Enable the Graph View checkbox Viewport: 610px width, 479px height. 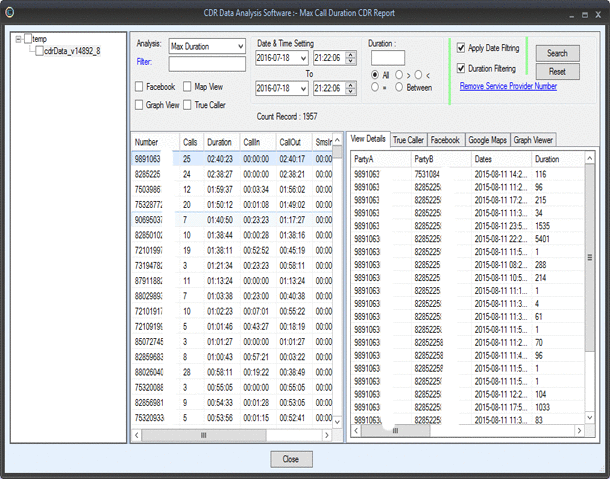point(139,105)
